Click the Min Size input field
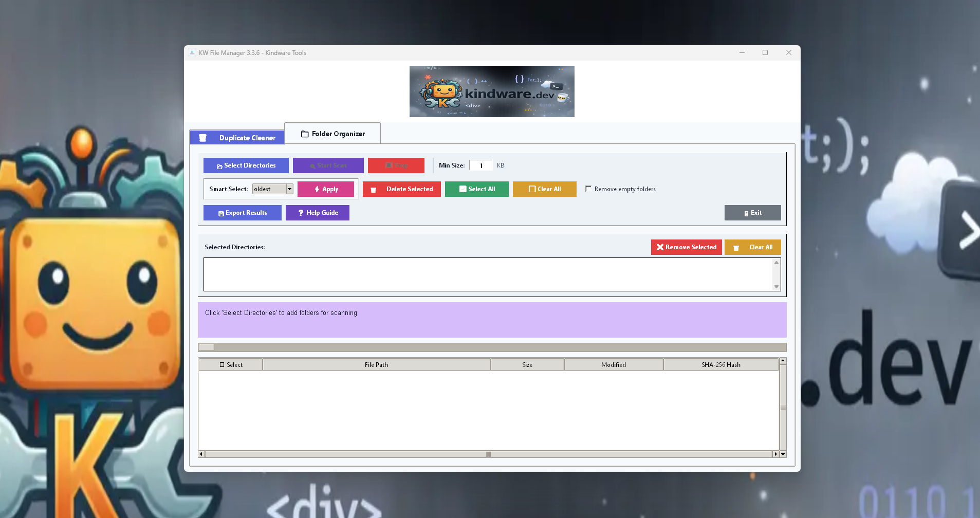The image size is (980, 518). pyautogui.click(x=480, y=165)
